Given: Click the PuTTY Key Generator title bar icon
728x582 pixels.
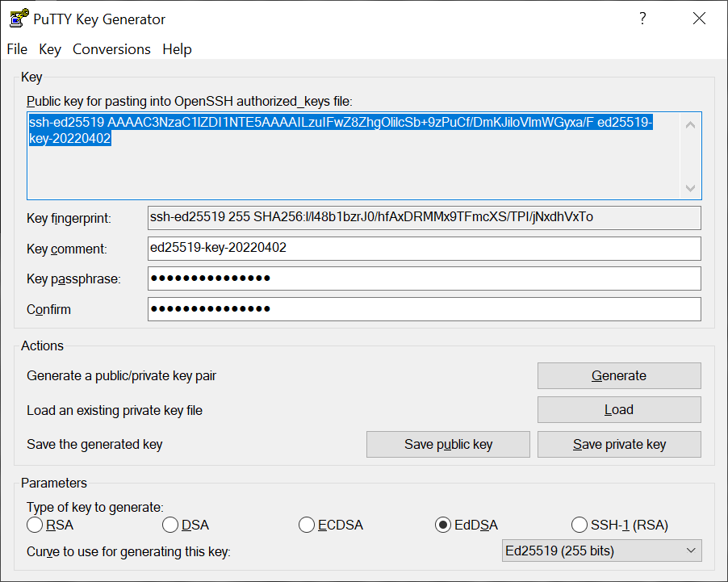Looking at the screenshot, I should click(17, 18).
